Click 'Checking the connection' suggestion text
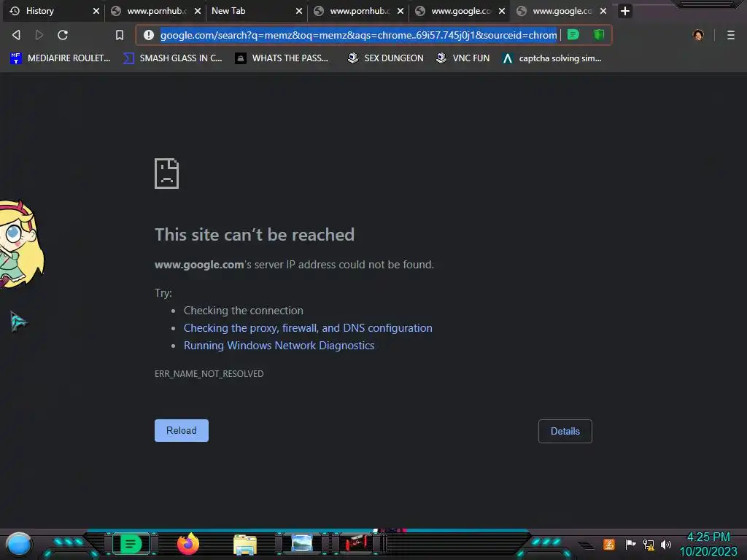 244,311
